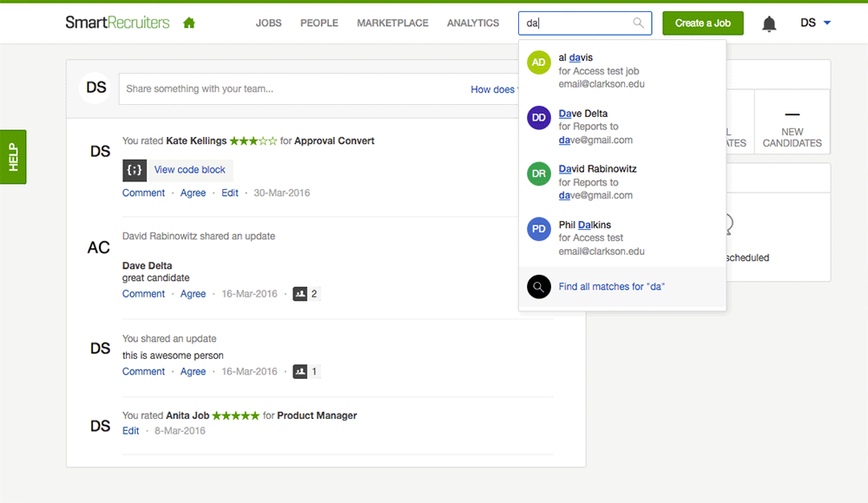The height and width of the screenshot is (503, 868).
Task: Open the notifications bell
Action: 768,23
